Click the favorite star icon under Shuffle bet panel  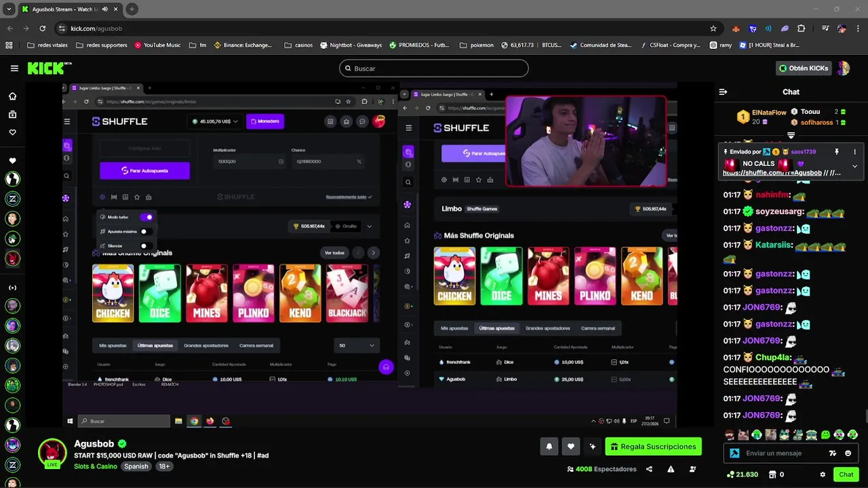click(x=137, y=197)
